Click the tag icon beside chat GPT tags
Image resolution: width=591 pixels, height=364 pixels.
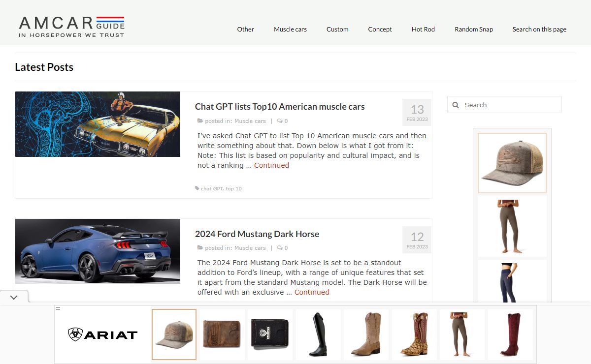click(197, 188)
